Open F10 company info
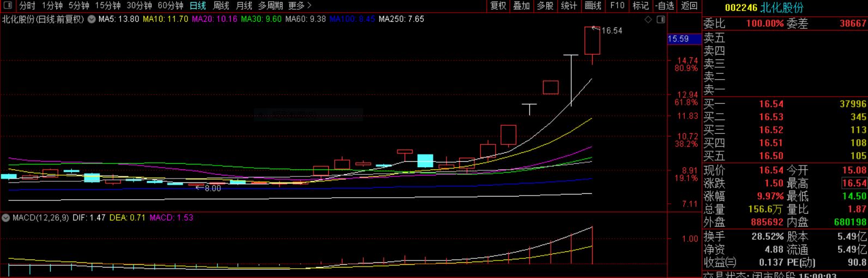 (x=617, y=5)
